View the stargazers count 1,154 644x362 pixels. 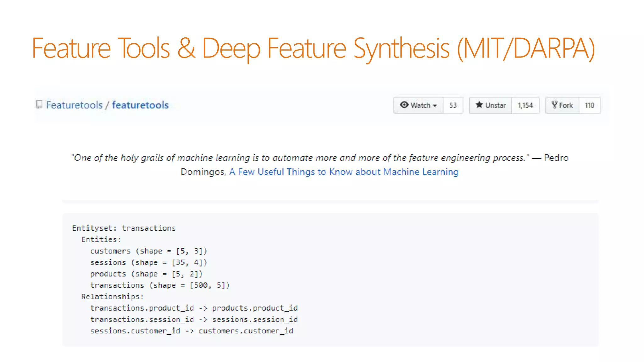coord(525,105)
